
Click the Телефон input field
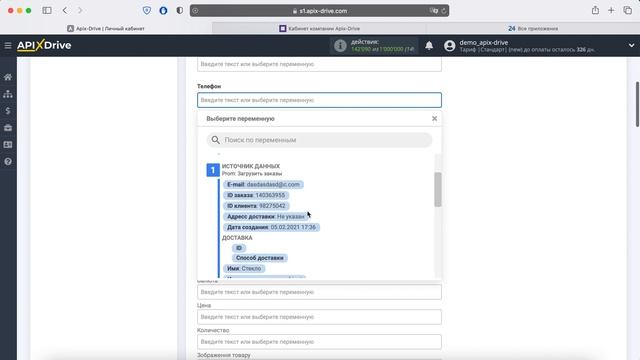coord(319,100)
